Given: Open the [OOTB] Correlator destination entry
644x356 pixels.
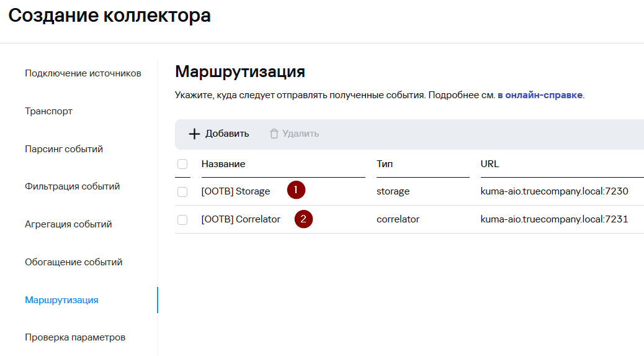Looking at the screenshot, I should point(241,219).
